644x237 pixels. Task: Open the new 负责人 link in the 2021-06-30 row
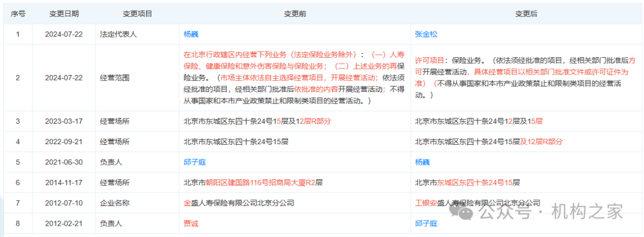click(422, 162)
